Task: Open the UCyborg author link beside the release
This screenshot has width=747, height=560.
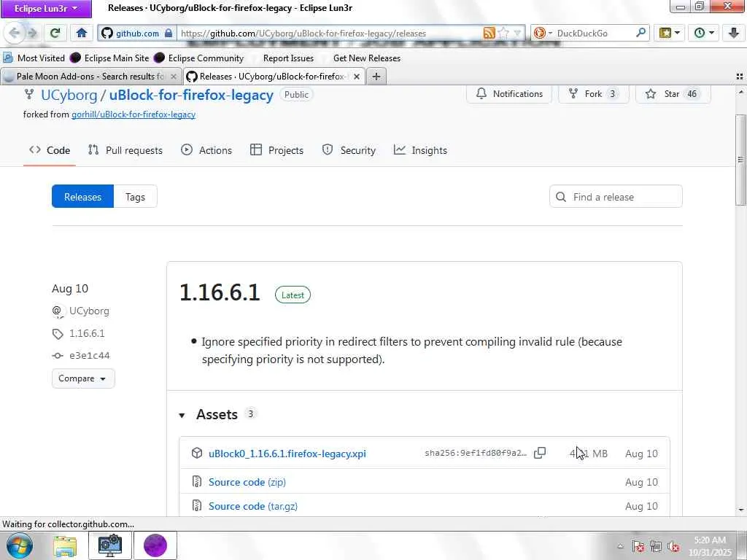Action: tap(89, 311)
